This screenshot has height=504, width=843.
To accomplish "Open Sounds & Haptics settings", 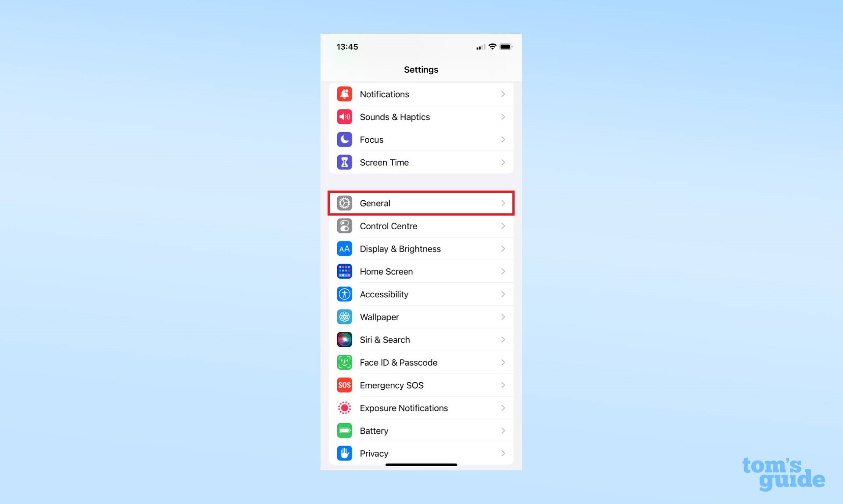I will click(x=421, y=116).
